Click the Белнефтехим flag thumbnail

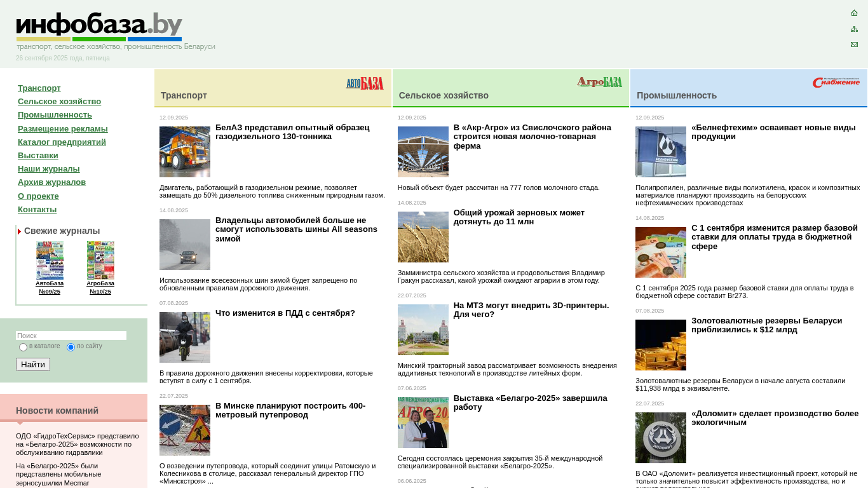661,152
